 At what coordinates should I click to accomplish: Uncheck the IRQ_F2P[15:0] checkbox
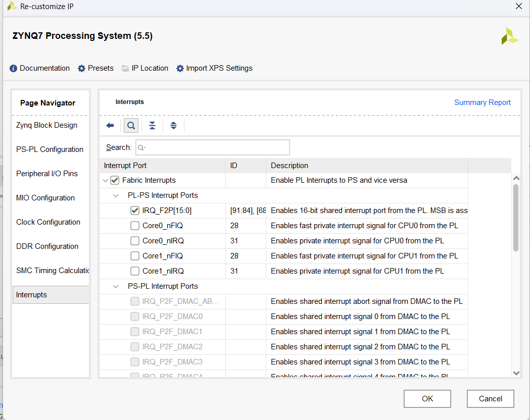pos(135,211)
